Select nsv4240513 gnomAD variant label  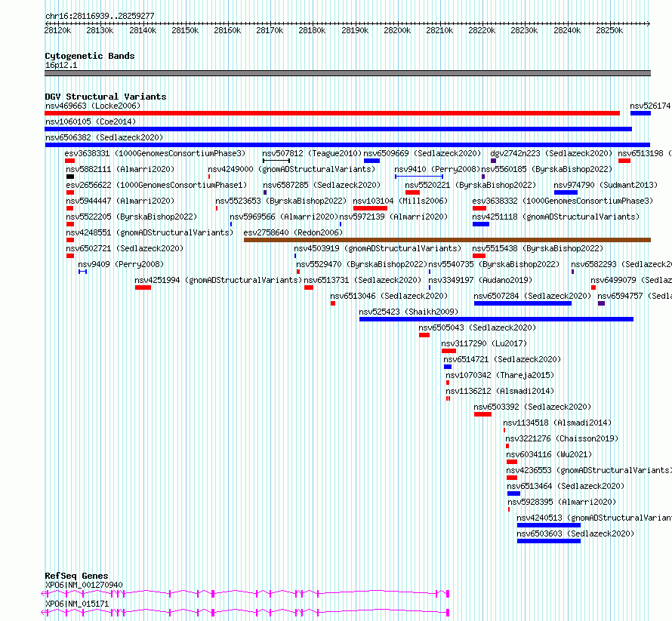(x=594, y=518)
